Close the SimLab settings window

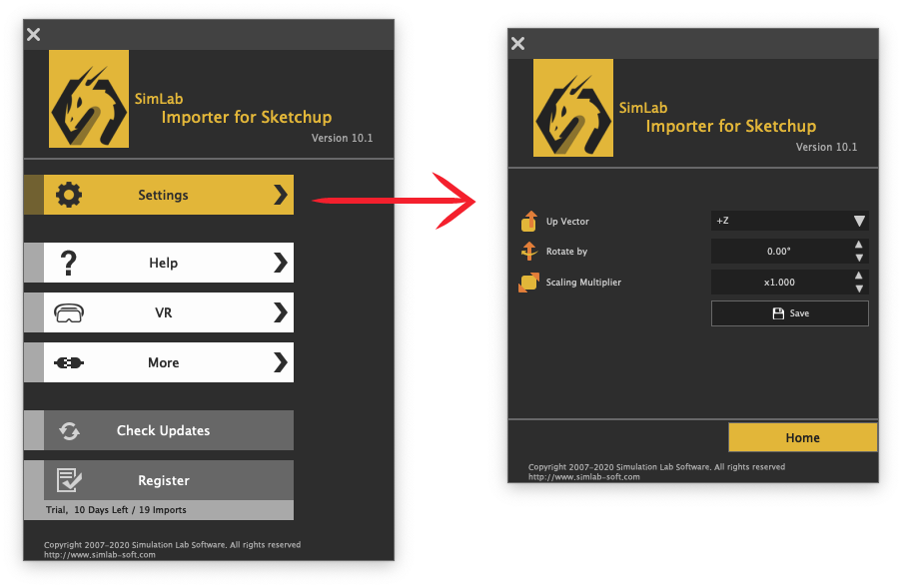pyautogui.click(x=517, y=44)
